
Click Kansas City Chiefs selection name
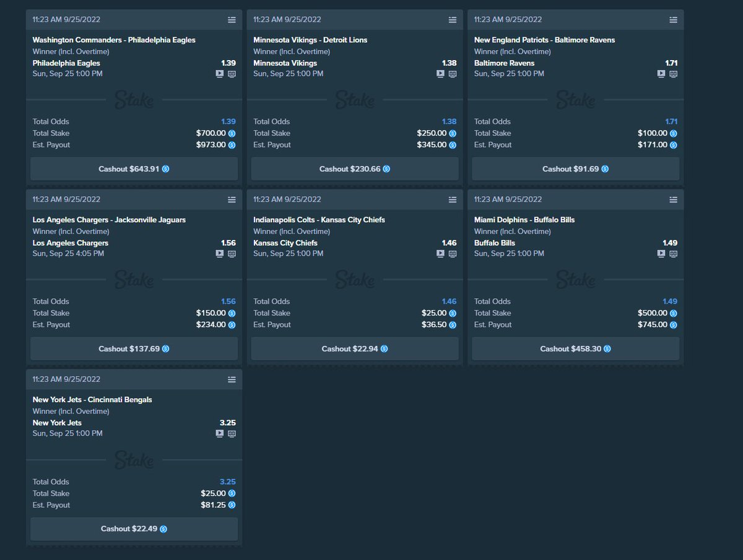(285, 243)
